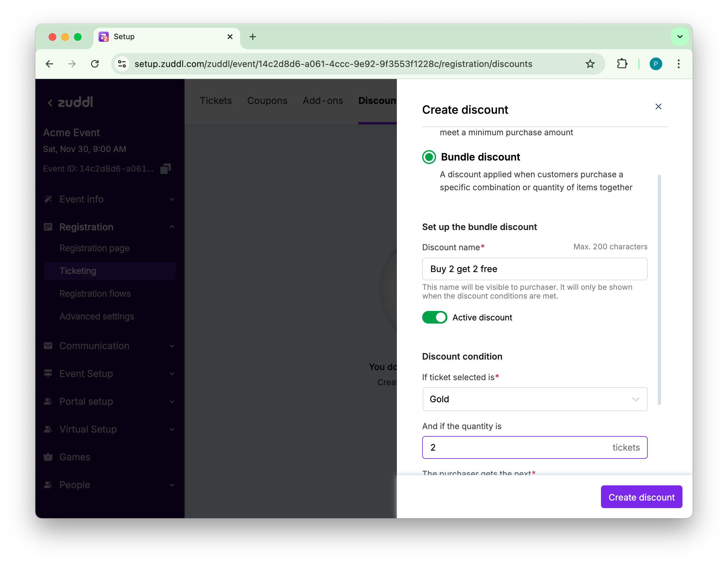Bookmark page with star icon
Screen dimensions: 728x565
click(590, 64)
